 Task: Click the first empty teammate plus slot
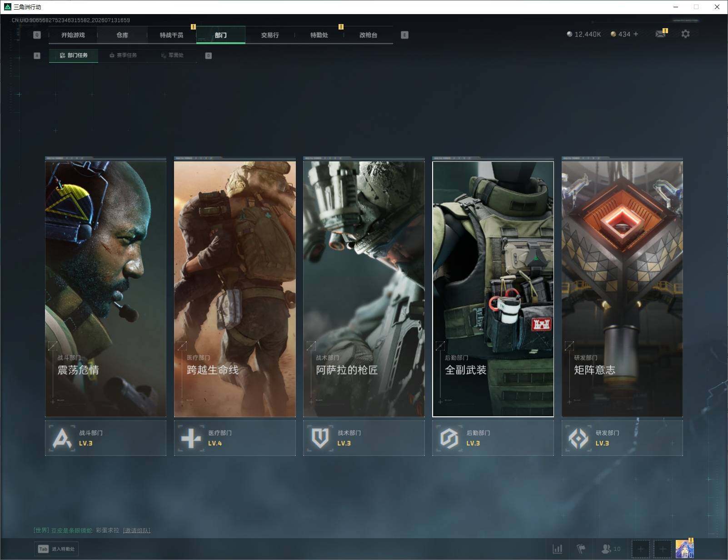641,549
